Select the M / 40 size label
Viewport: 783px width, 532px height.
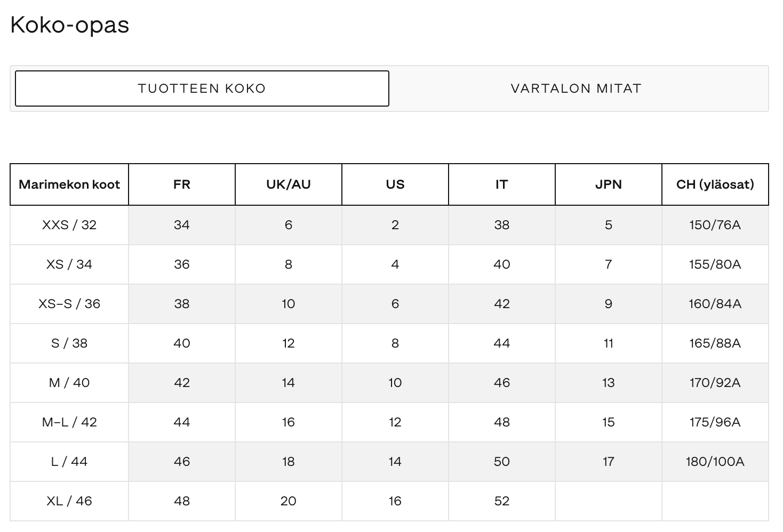click(x=69, y=383)
